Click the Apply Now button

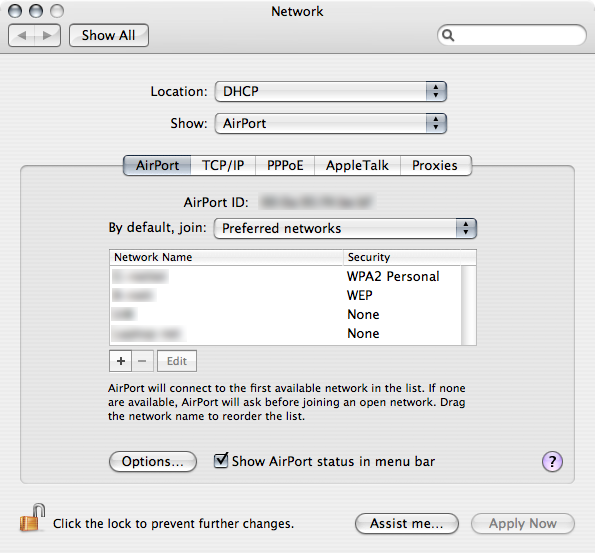[523, 524]
